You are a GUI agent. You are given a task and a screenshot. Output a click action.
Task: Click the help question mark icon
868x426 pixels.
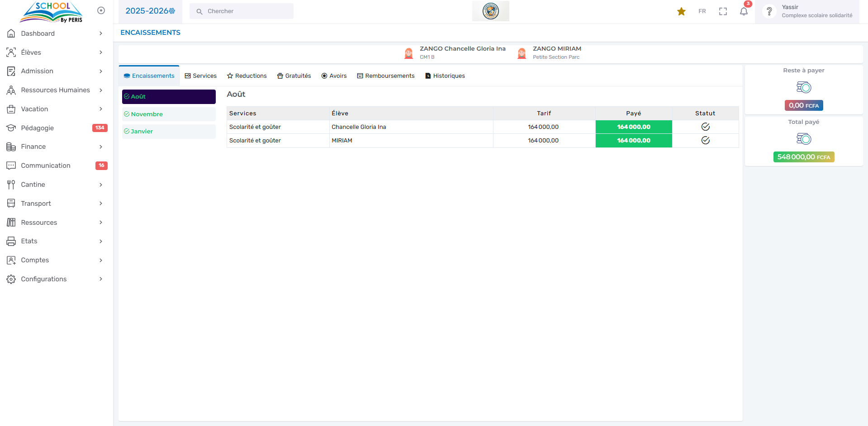769,11
